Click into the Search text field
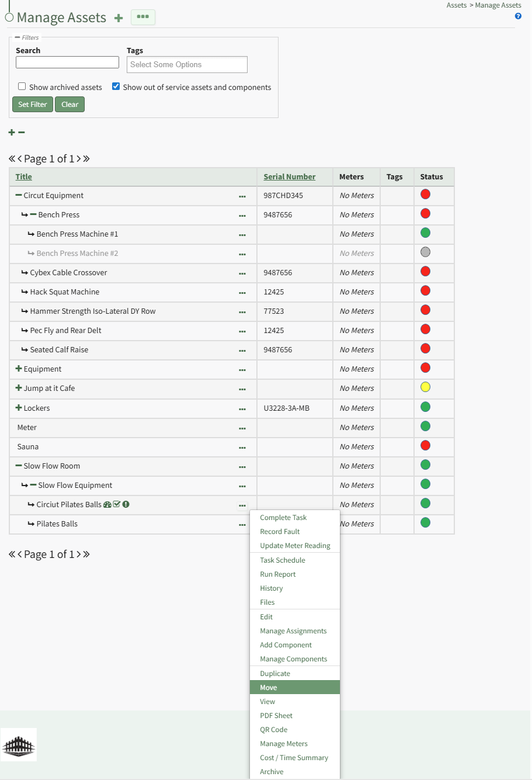Image resolution: width=532 pixels, height=780 pixels. tap(67, 63)
